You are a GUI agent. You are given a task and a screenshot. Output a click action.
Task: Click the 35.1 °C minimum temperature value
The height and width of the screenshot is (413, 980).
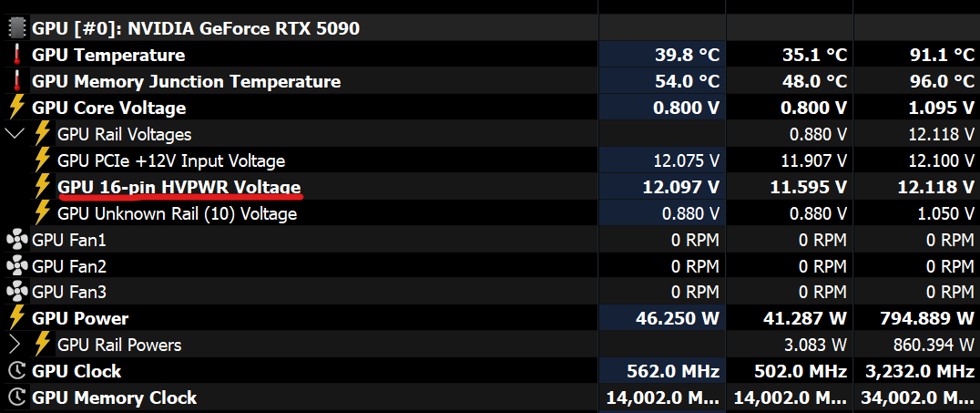coord(814,55)
